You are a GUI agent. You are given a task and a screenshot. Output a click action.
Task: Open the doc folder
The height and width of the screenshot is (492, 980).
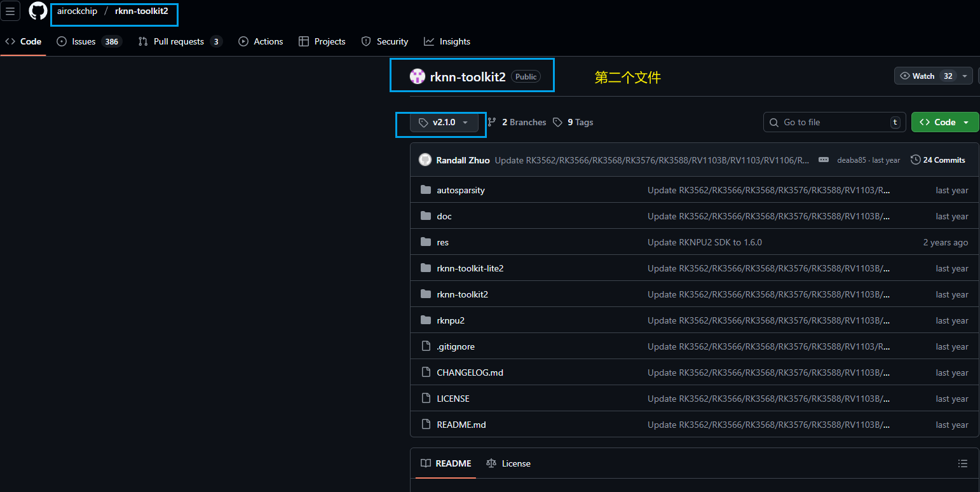click(444, 216)
